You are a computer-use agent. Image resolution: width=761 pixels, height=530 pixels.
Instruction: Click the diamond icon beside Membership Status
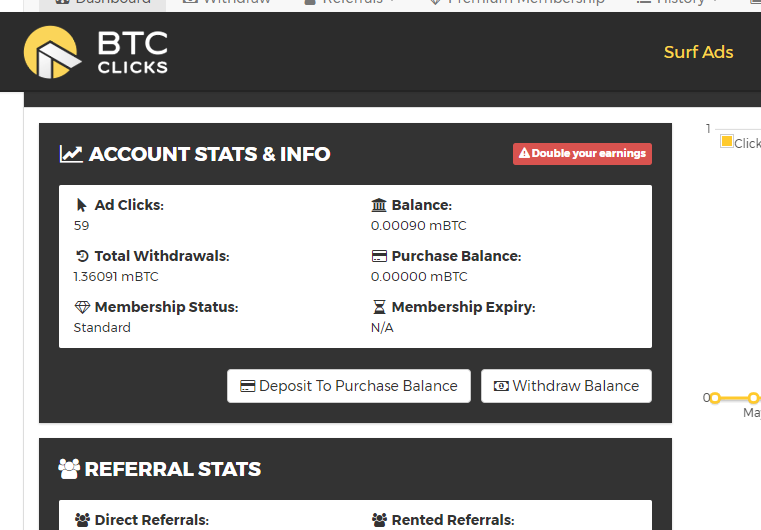pyautogui.click(x=82, y=307)
